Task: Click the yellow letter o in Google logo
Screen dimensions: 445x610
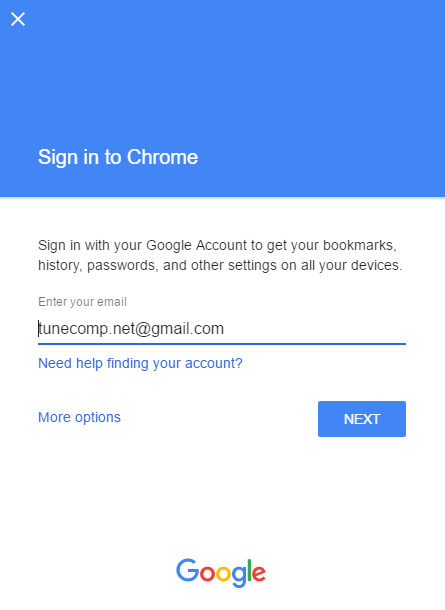Action: pyautogui.click(x=223, y=574)
